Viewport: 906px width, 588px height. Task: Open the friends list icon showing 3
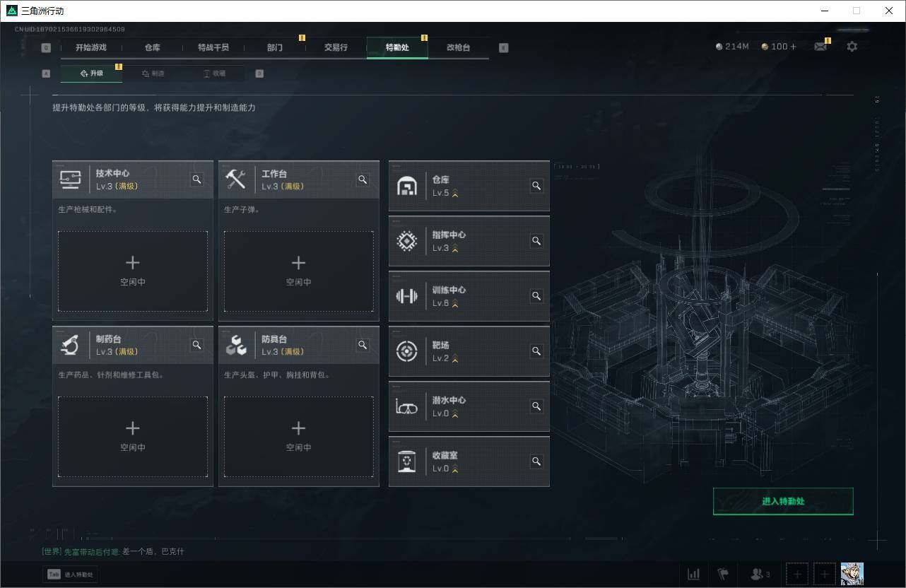760,574
